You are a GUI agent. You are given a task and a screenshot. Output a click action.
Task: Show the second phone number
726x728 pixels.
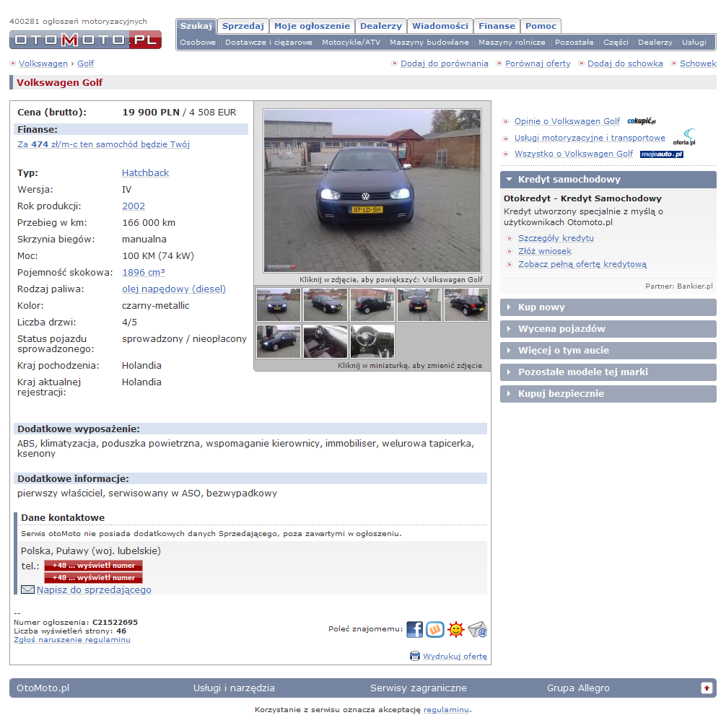click(93, 578)
